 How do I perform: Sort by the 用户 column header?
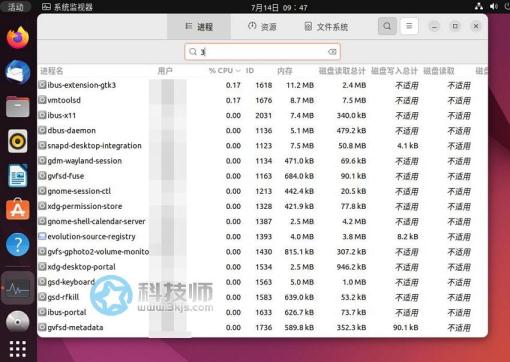click(x=165, y=71)
